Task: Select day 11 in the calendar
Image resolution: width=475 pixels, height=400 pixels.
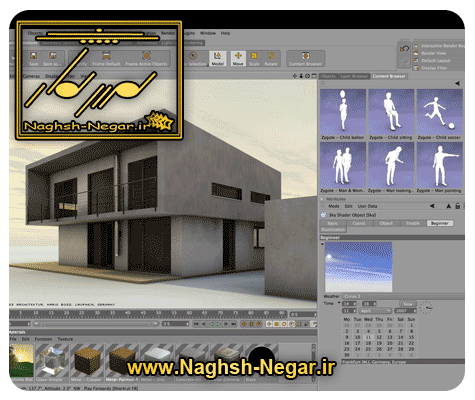Action: (368, 337)
